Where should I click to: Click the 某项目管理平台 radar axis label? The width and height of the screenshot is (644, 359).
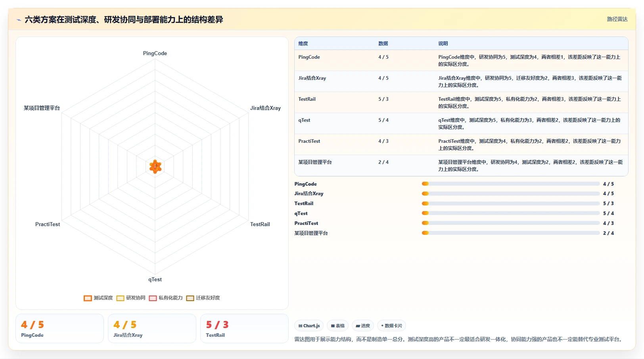click(42, 108)
